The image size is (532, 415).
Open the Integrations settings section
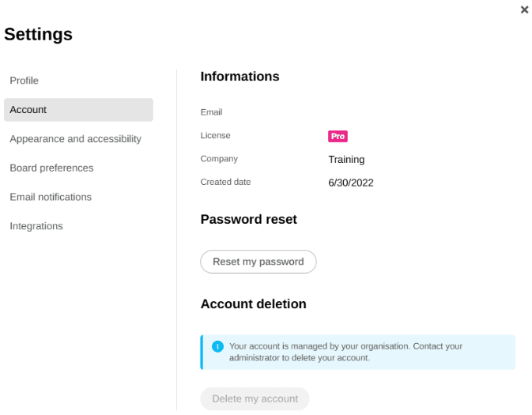click(36, 226)
